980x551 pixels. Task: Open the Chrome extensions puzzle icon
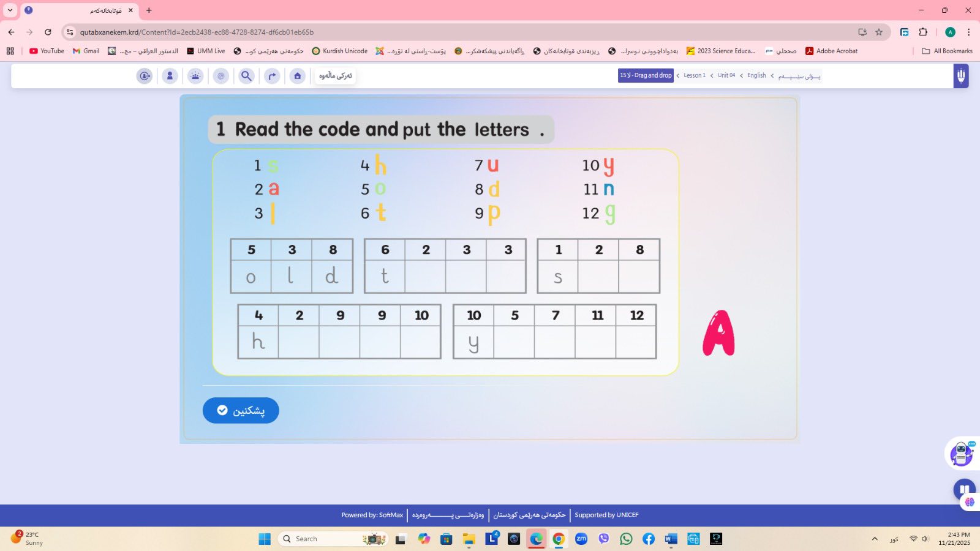click(923, 32)
